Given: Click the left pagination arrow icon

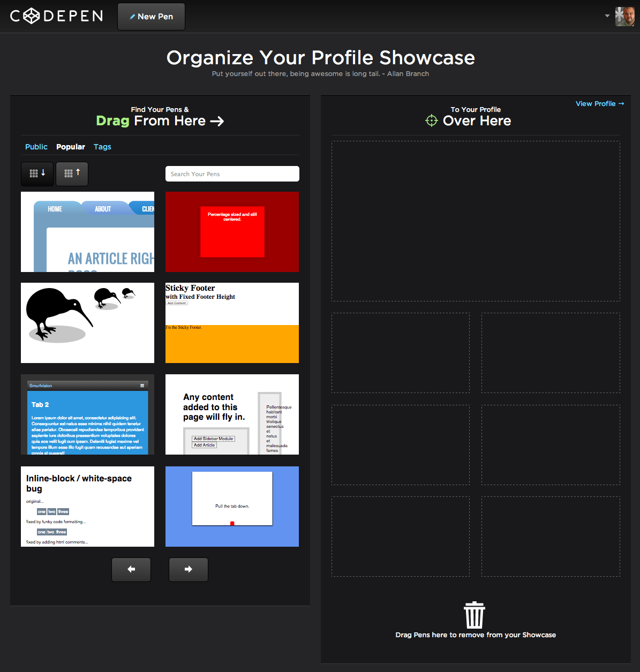Looking at the screenshot, I should point(131,569).
